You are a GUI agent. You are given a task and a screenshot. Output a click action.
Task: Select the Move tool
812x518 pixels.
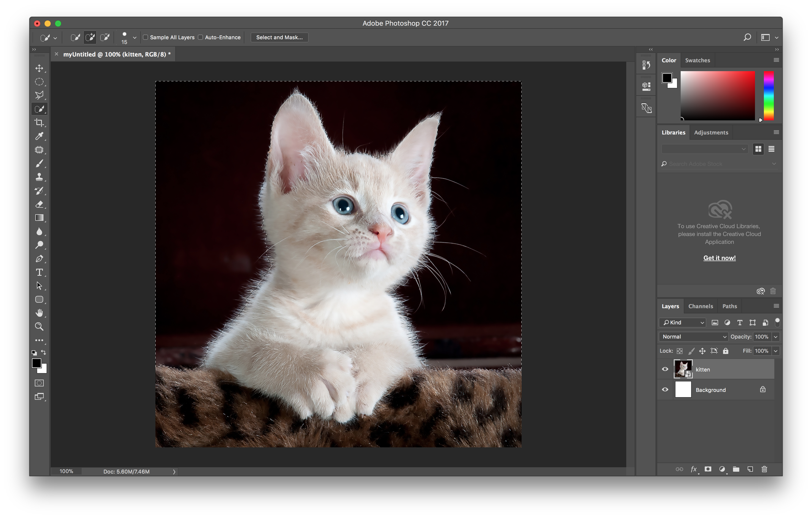(40, 68)
